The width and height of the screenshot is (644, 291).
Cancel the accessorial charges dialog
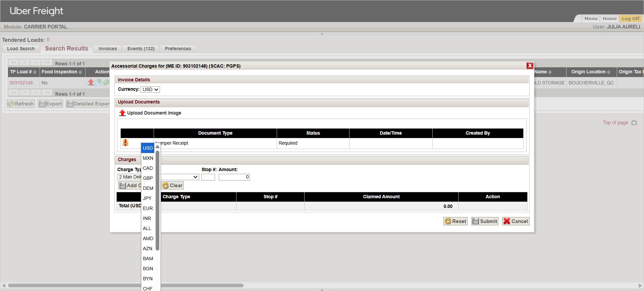516,221
